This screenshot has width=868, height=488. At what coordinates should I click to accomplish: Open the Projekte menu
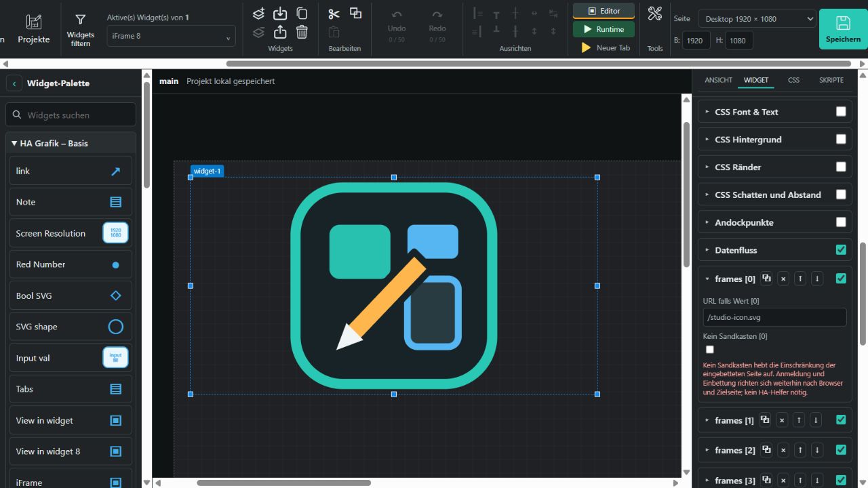click(34, 30)
